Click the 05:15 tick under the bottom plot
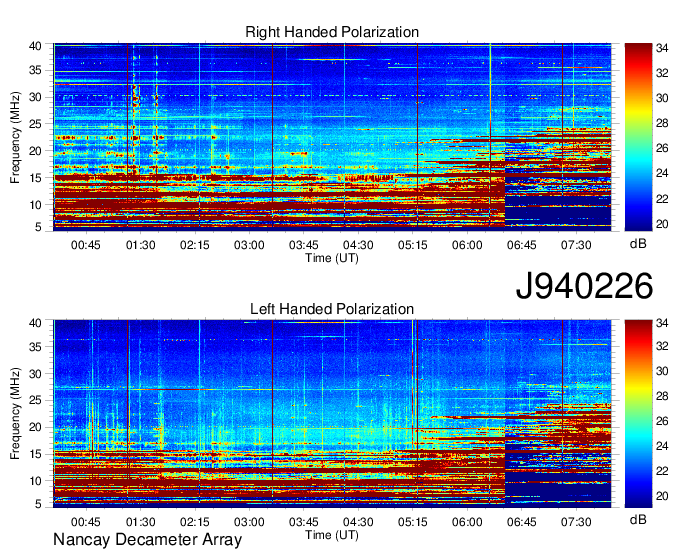The height and width of the screenshot is (552, 680). 413,522
